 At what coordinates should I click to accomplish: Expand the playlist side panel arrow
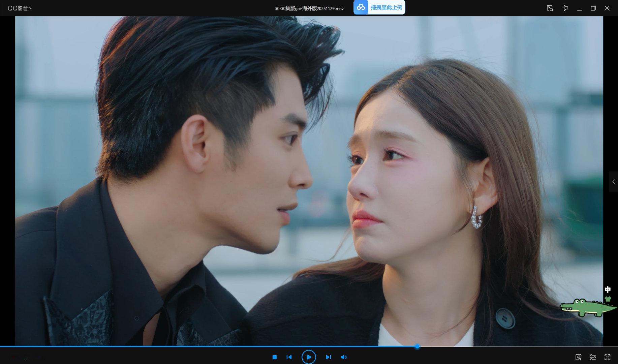click(613, 182)
